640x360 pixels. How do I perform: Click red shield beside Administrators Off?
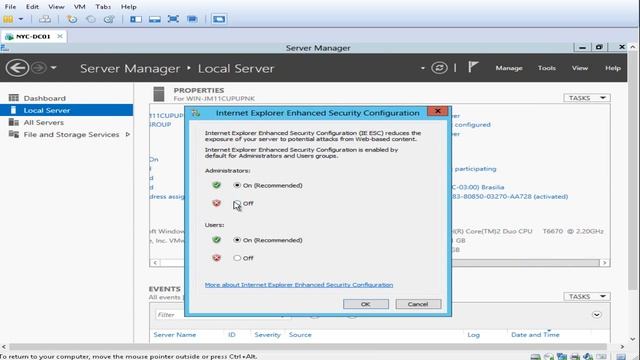[216, 203]
